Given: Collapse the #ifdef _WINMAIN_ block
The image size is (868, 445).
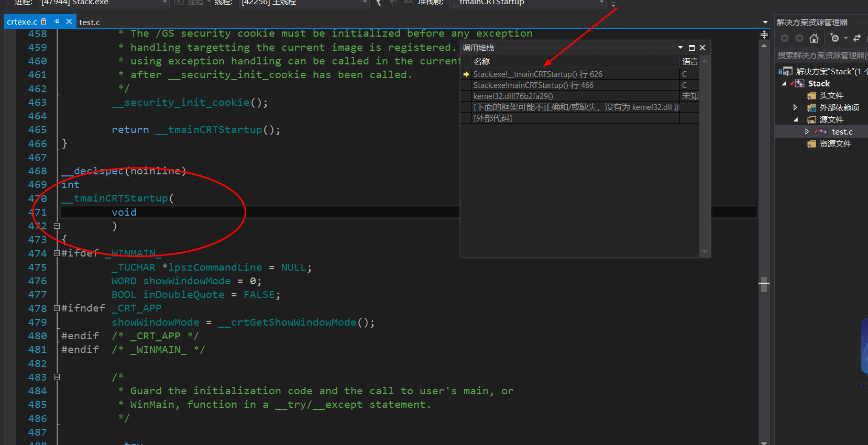Looking at the screenshot, I should [x=57, y=253].
